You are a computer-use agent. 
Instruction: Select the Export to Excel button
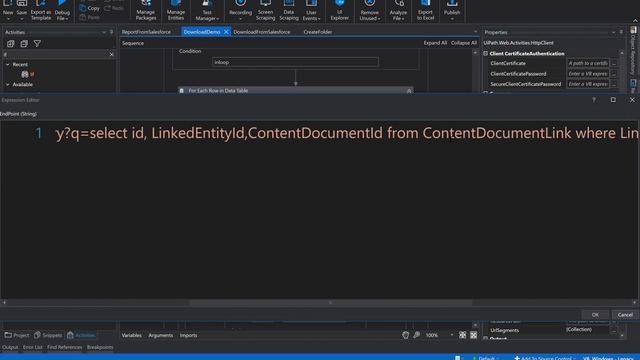425,11
